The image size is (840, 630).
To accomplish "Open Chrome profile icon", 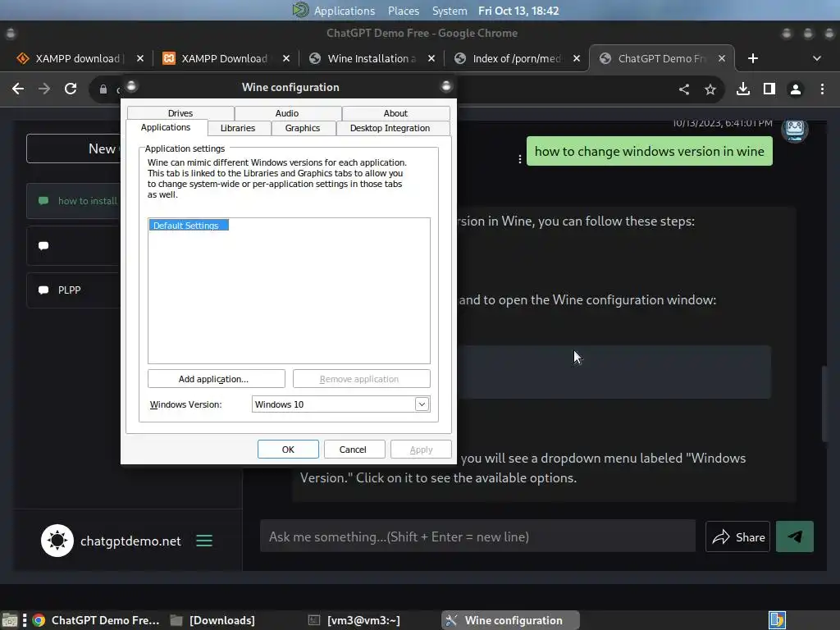I will 796,89.
